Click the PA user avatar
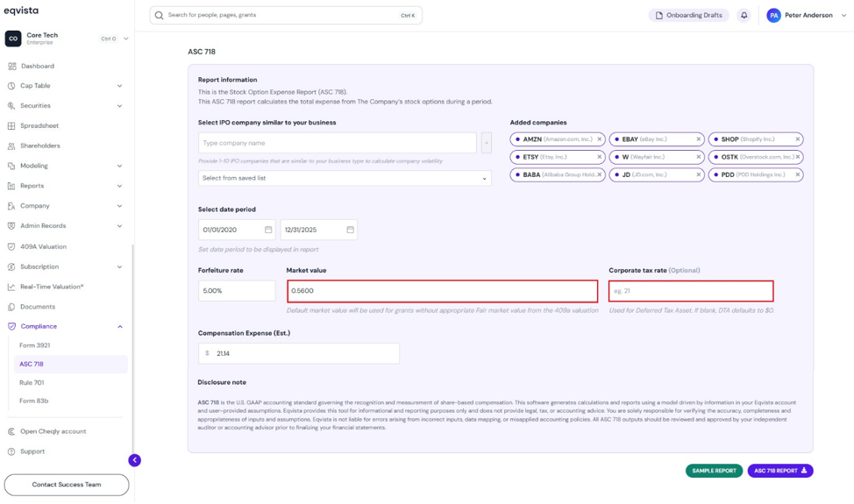The width and height of the screenshot is (854, 504). pos(773,15)
